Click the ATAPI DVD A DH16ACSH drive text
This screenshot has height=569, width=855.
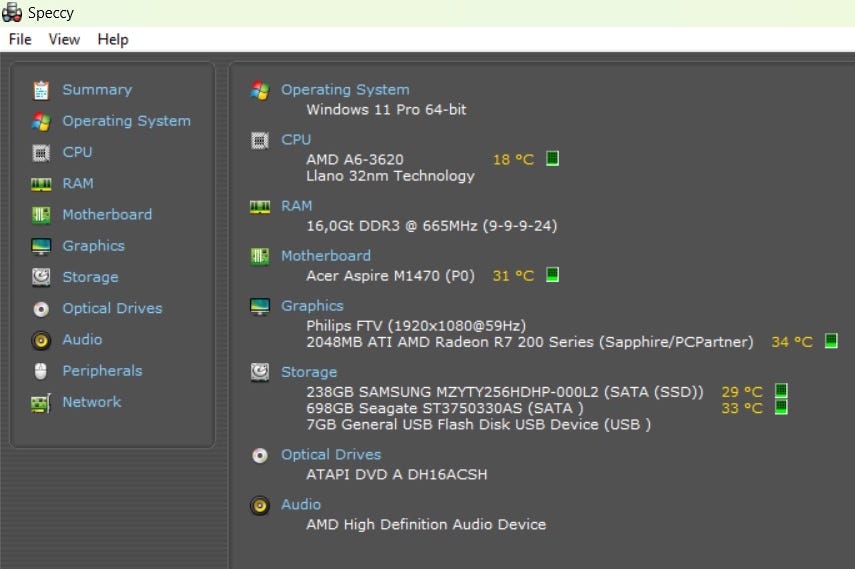pos(397,475)
